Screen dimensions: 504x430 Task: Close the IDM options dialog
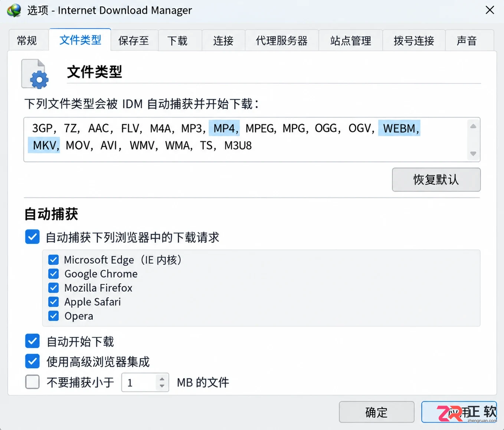point(490,10)
